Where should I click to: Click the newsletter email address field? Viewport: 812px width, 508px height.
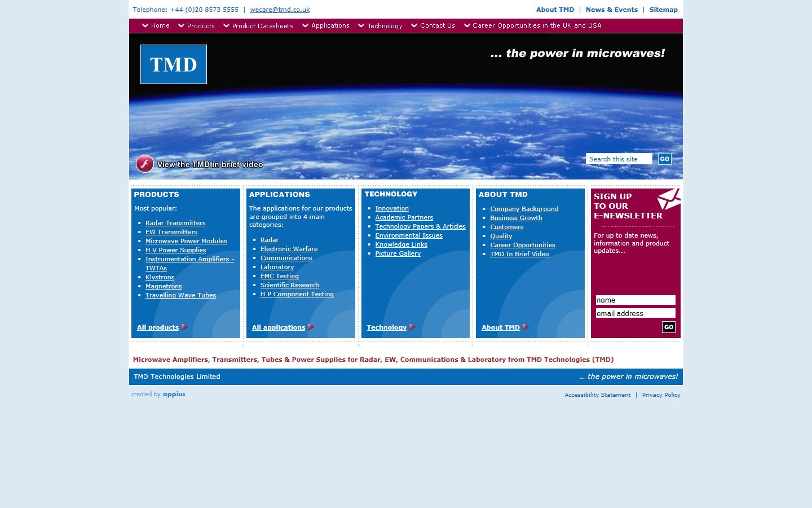click(636, 313)
